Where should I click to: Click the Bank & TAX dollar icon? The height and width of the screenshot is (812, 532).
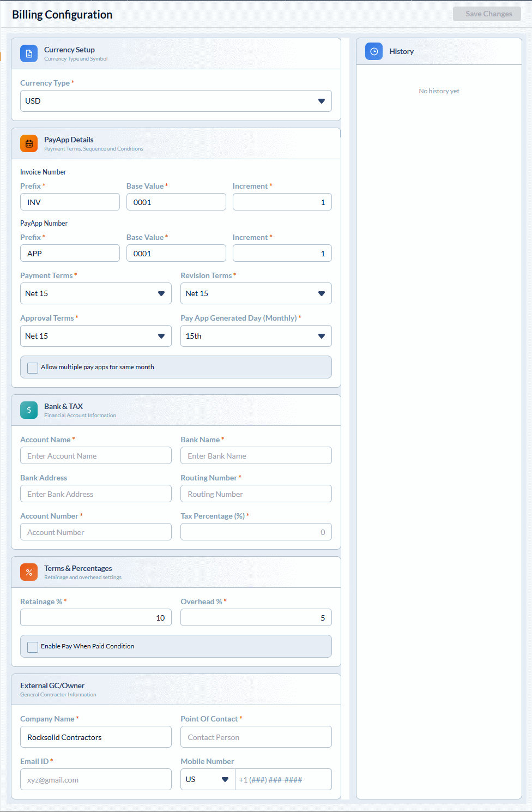(29, 410)
